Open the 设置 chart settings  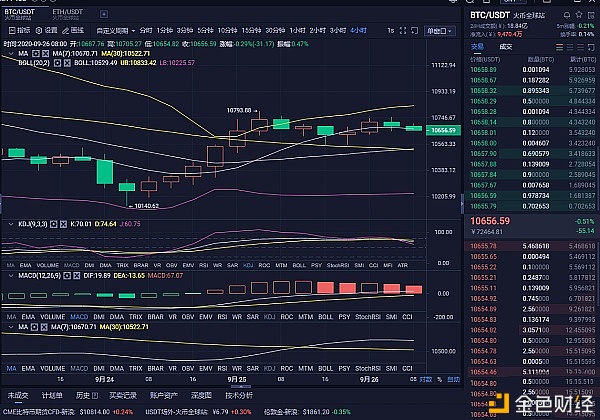(46, 30)
